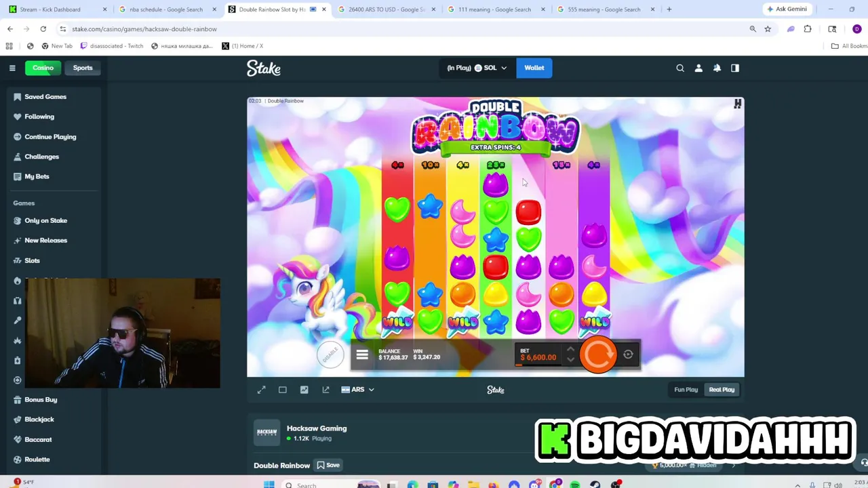The height and width of the screenshot is (488, 868).
Task: Toggle the right side panel icon
Action: [735, 68]
